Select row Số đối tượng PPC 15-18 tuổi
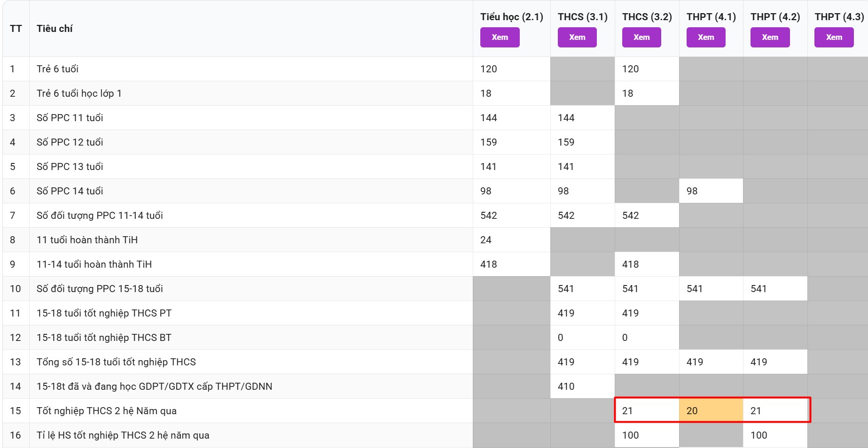This screenshot has width=868, height=448. pyautogui.click(x=100, y=289)
